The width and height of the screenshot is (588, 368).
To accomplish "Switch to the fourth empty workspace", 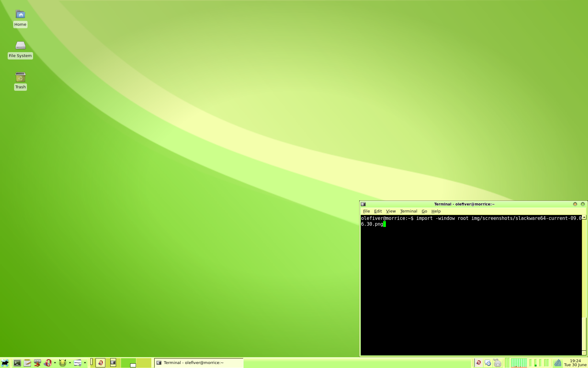I will coord(144,363).
